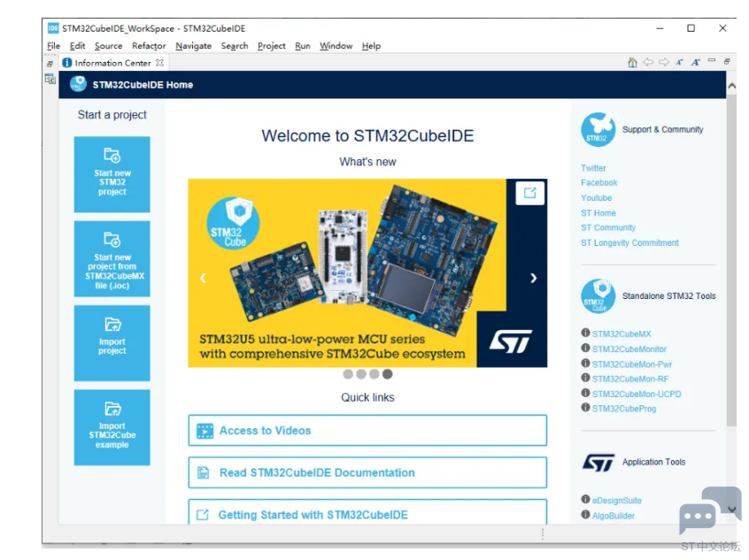749x560 pixels.
Task: Click Start new STM32 project tile
Action: coord(112,174)
